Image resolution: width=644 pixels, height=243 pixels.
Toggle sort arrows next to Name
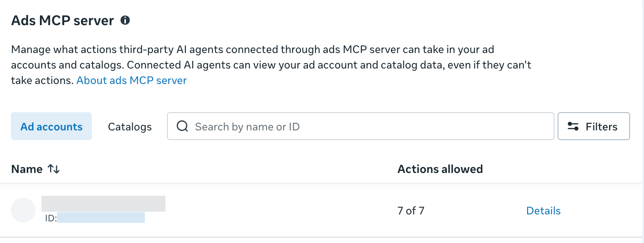click(x=53, y=169)
